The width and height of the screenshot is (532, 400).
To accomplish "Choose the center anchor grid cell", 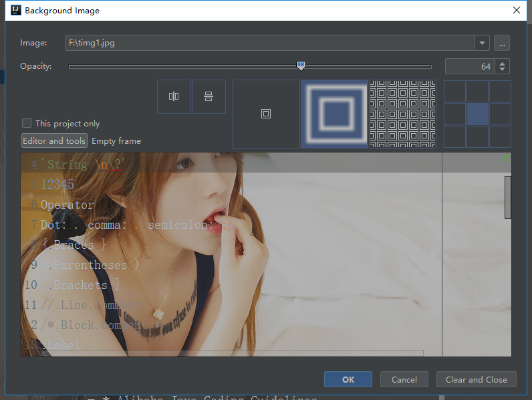I will click(x=477, y=114).
